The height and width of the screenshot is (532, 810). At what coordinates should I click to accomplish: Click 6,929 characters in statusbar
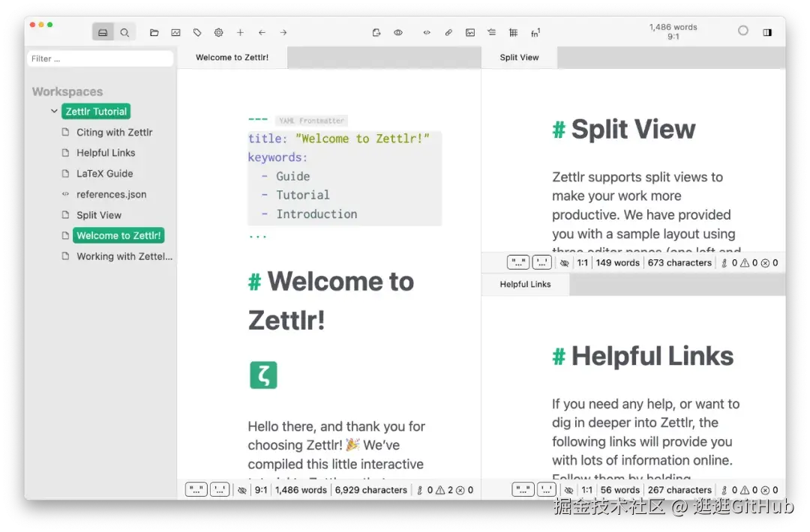tap(371, 490)
